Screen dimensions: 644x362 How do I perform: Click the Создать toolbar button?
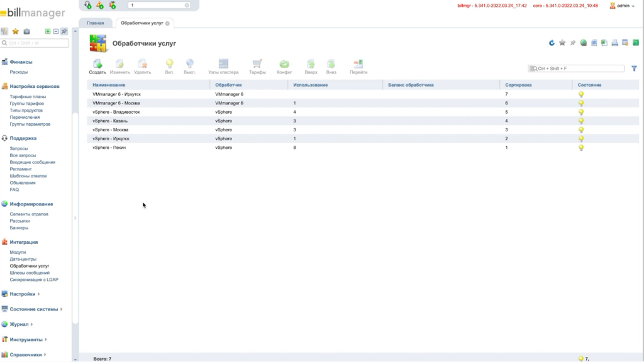97,67
